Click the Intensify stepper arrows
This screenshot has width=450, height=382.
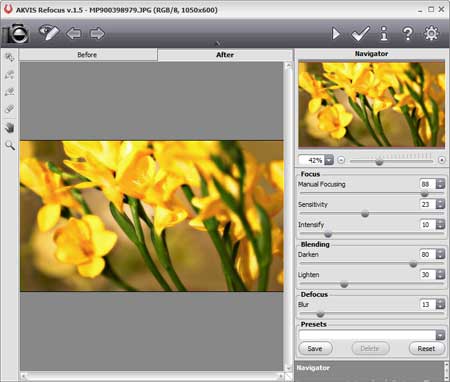[x=440, y=224]
